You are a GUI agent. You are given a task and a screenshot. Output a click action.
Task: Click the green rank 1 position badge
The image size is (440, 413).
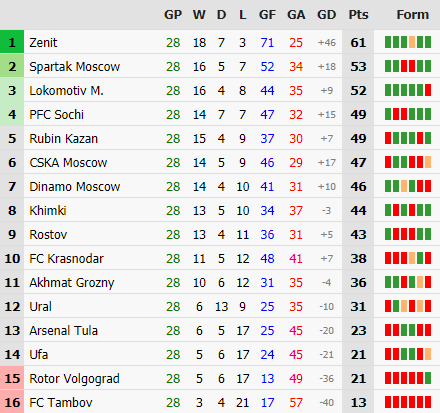coord(12,42)
